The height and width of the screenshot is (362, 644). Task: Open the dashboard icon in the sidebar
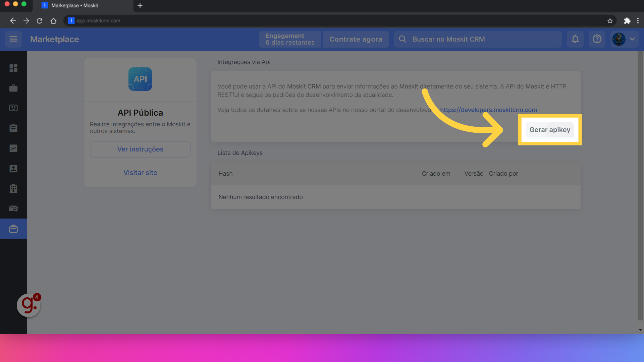[x=13, y=68]
